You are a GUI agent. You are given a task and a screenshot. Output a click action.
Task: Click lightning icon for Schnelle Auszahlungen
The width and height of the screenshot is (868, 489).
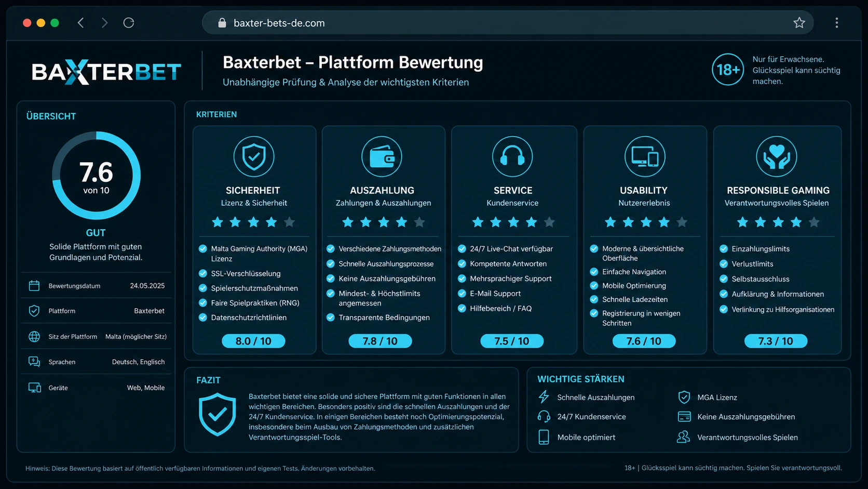click(x=544, y=397)
